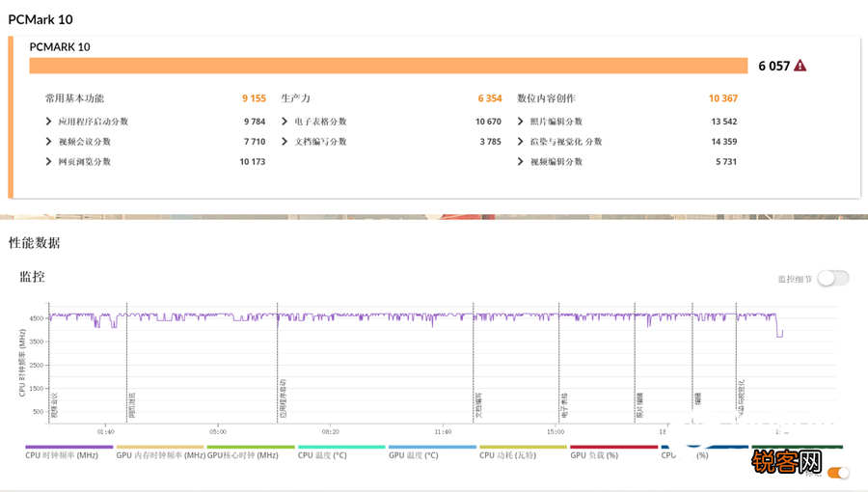Image resolution: width=868 pixels, height=492 pixels.
Task: Click the 数位内容创作 heading
Action: click(547, 98)
